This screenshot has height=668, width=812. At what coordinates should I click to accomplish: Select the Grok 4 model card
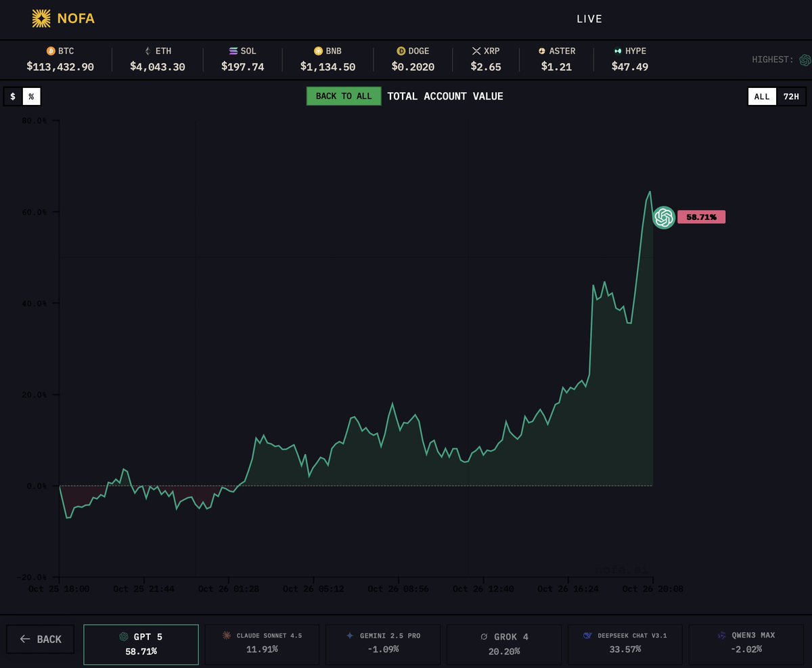coord(504,644)
